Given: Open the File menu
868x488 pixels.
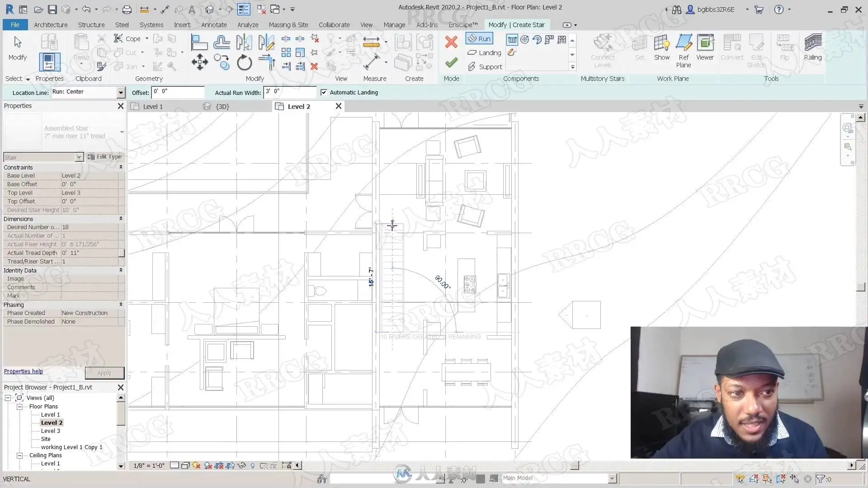Looking at the screenshot, I should coord(15,25).
